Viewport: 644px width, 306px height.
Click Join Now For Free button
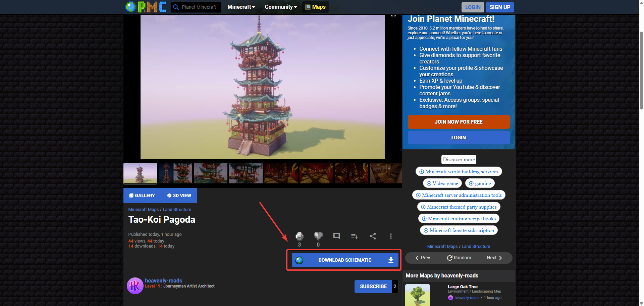[x=459, y=122]
